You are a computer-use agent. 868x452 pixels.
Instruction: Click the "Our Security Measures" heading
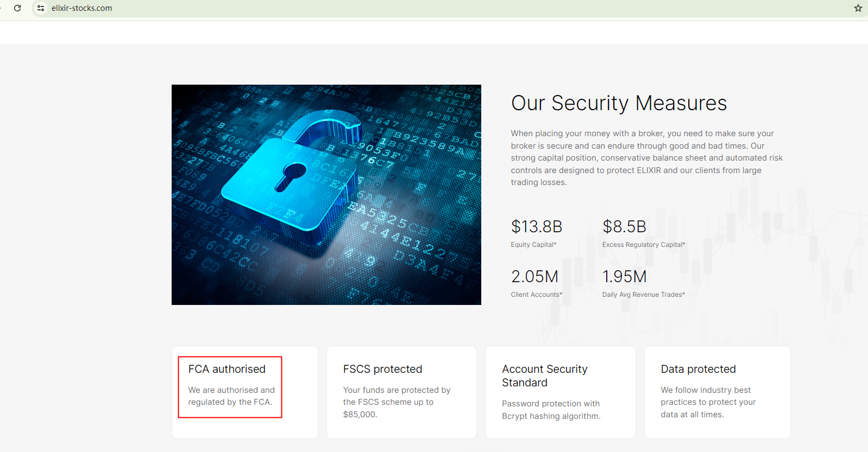[x=619, y=103]
